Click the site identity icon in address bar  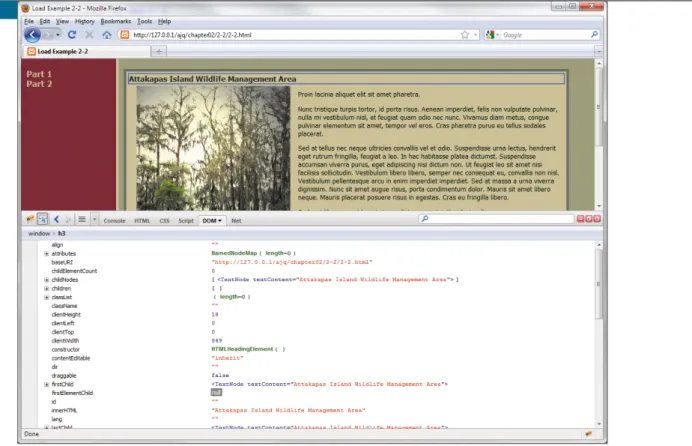(x=125, y=35)
